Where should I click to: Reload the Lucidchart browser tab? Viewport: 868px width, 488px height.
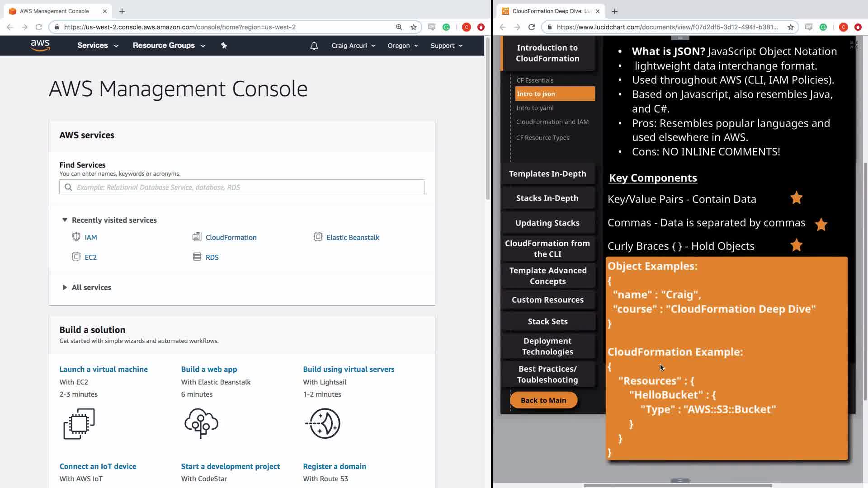(x=532, y=27)
